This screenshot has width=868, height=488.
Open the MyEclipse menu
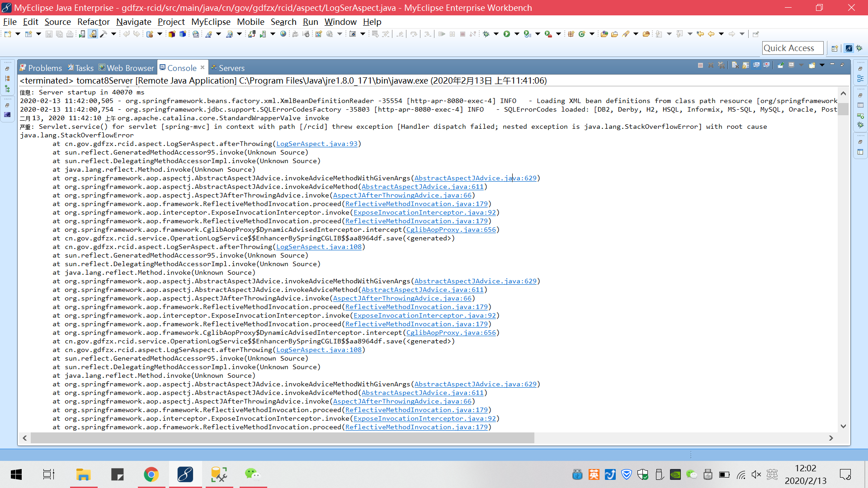(x=211, y=22)
